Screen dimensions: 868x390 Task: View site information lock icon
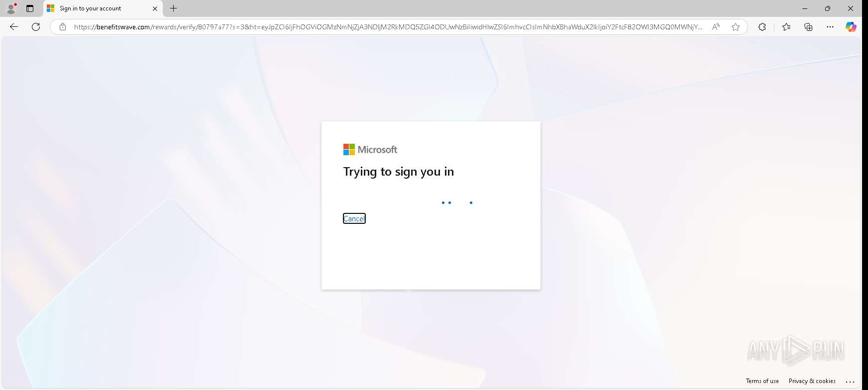pyautogui.click(x=63, y=27)
